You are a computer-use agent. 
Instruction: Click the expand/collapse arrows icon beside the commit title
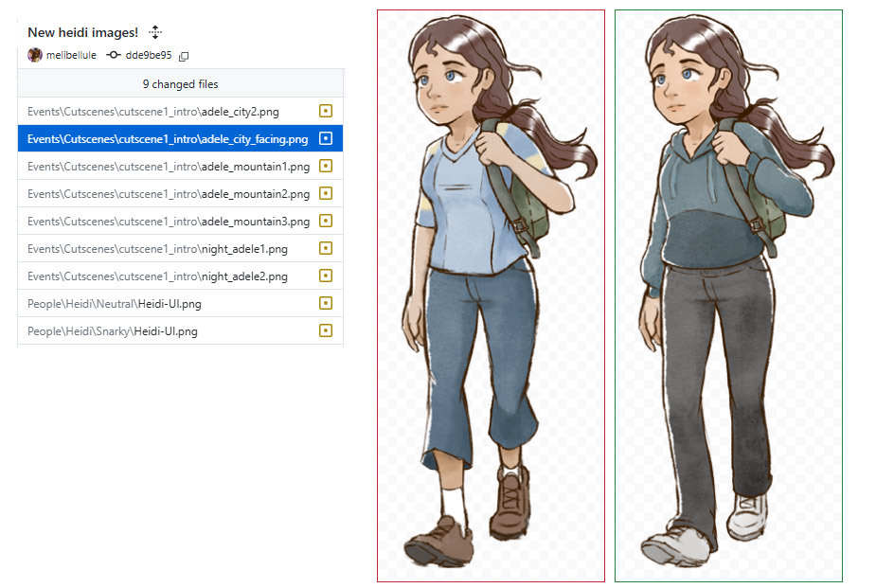click(x=155, y=32)
